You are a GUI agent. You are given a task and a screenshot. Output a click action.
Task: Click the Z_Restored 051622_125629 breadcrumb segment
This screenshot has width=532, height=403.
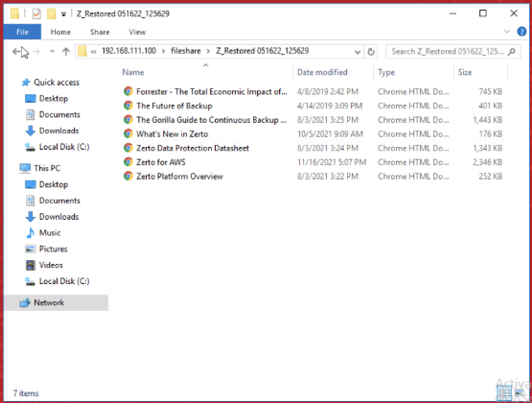pos(263,51)
